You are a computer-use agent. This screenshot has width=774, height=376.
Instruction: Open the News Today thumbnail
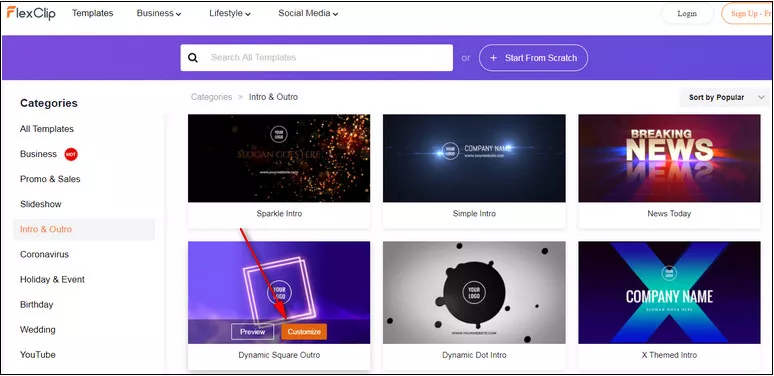(x=669, y=158)
